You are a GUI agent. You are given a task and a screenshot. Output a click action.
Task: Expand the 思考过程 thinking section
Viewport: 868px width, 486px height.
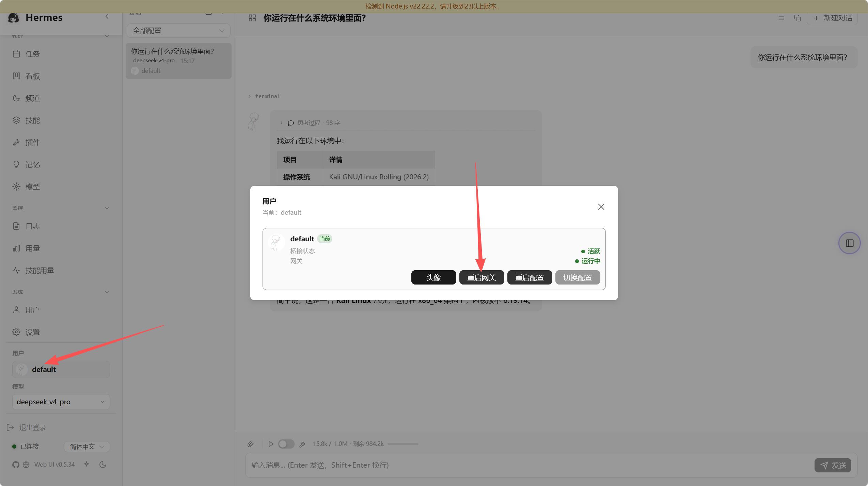click(x=310, y=123)
